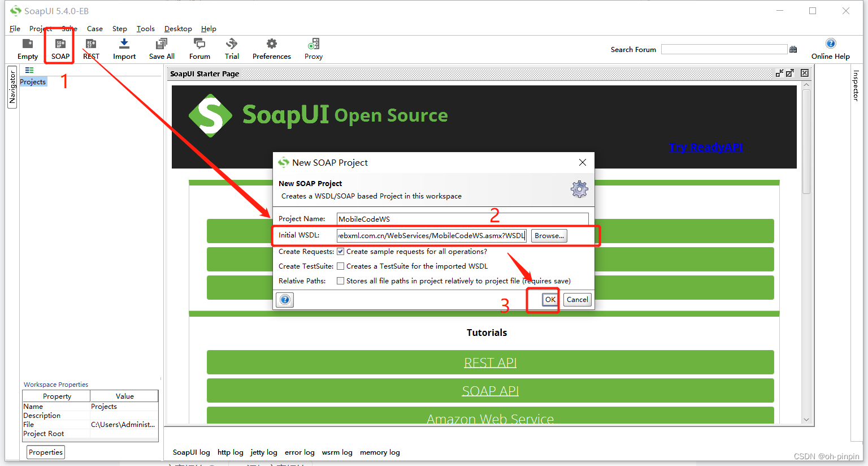Create an Empty project using the toolbar icon

coord(27,49)
